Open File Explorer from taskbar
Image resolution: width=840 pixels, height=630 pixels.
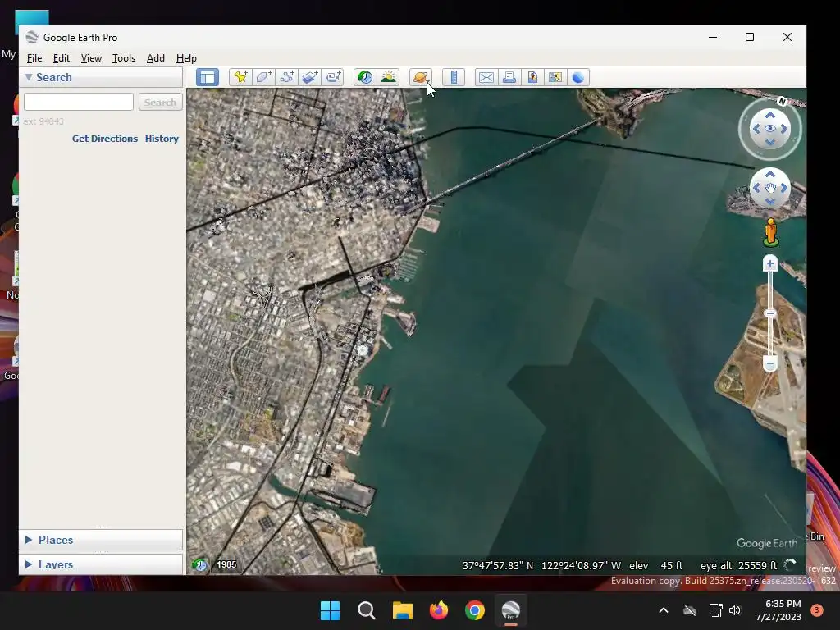point(402,610)
